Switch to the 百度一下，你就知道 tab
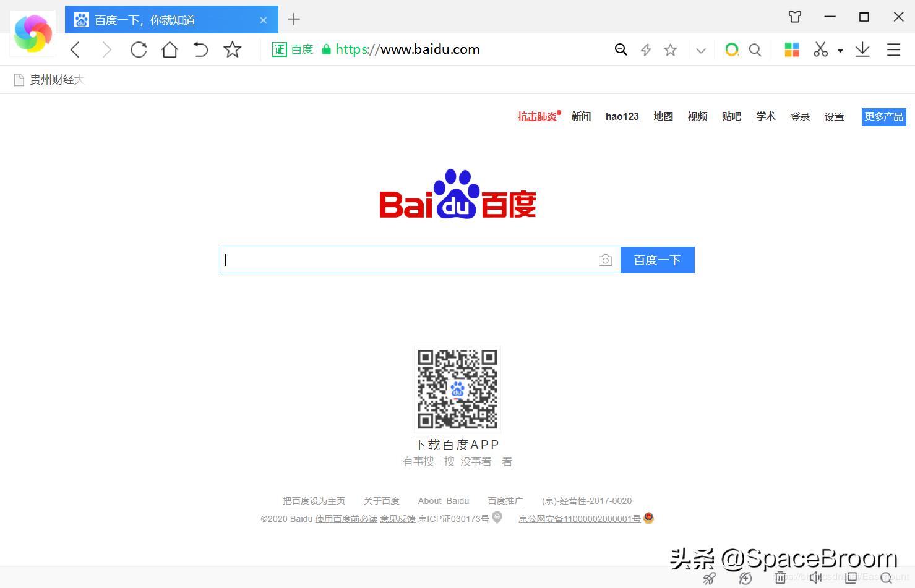Viewport: 915px width, 588px height. point(167,19)
